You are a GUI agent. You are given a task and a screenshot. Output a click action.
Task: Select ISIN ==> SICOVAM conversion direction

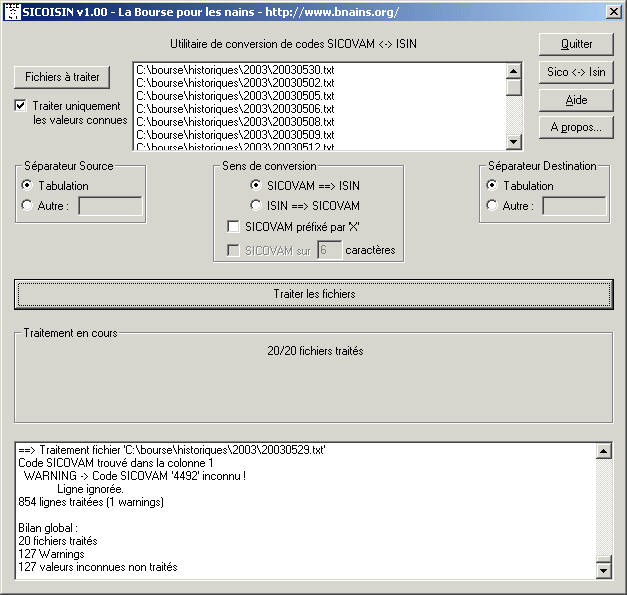[256, 205]
